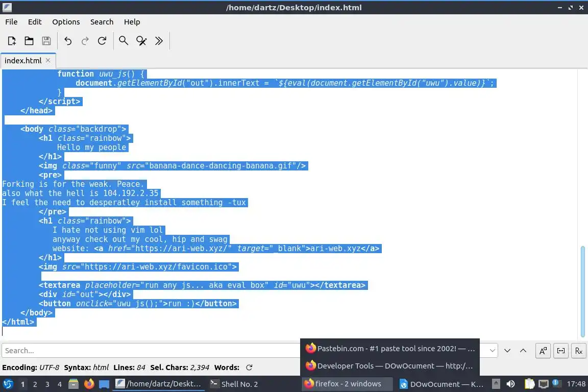Open the Help menu

pyautogui.click(x=132, y=22)
